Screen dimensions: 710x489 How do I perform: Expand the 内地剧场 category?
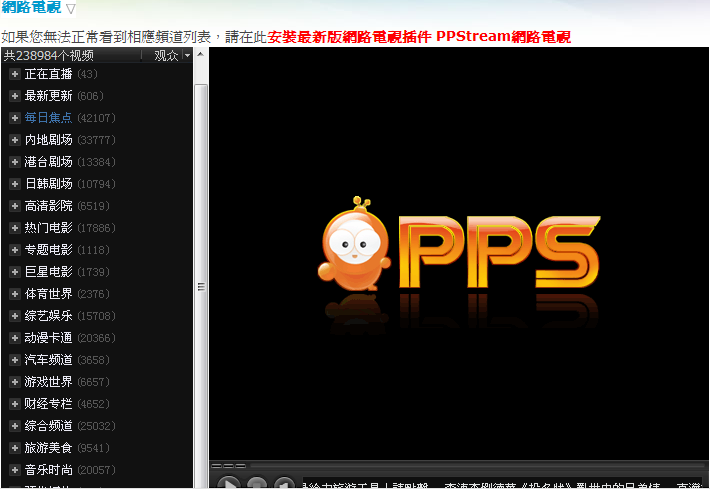(14, 140)
